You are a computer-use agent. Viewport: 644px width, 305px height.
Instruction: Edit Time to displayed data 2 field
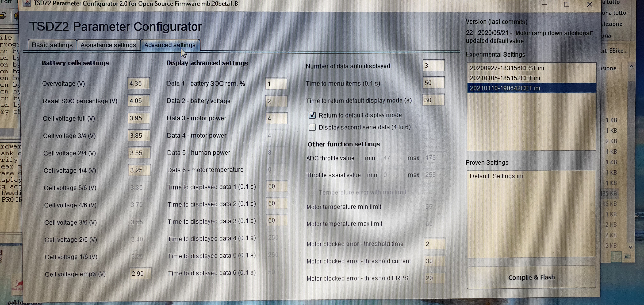click(277, 203)
